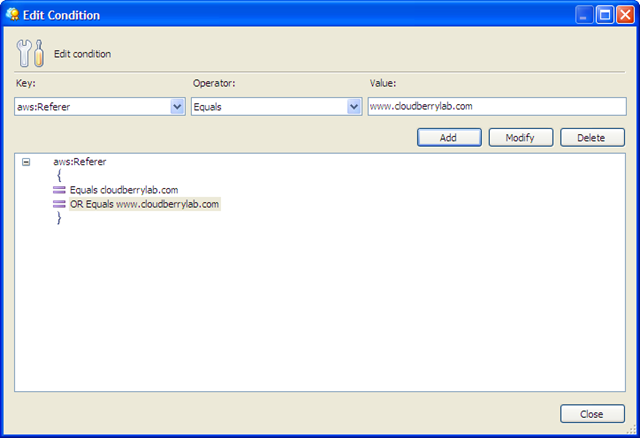Click the Add button
The height and width of the screenshot is (438, 640).
tap(449, 138)
